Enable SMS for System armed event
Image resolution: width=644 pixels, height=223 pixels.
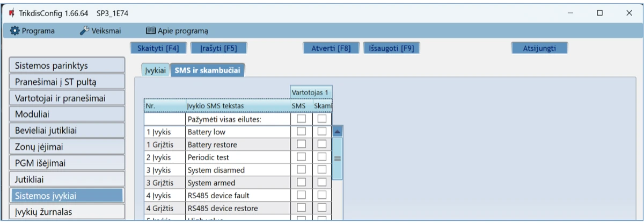301,183
